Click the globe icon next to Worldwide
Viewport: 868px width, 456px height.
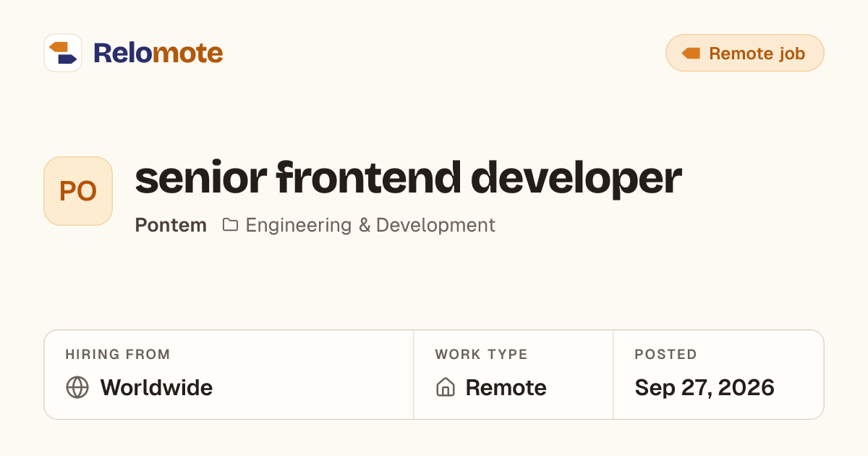[77, 387]
